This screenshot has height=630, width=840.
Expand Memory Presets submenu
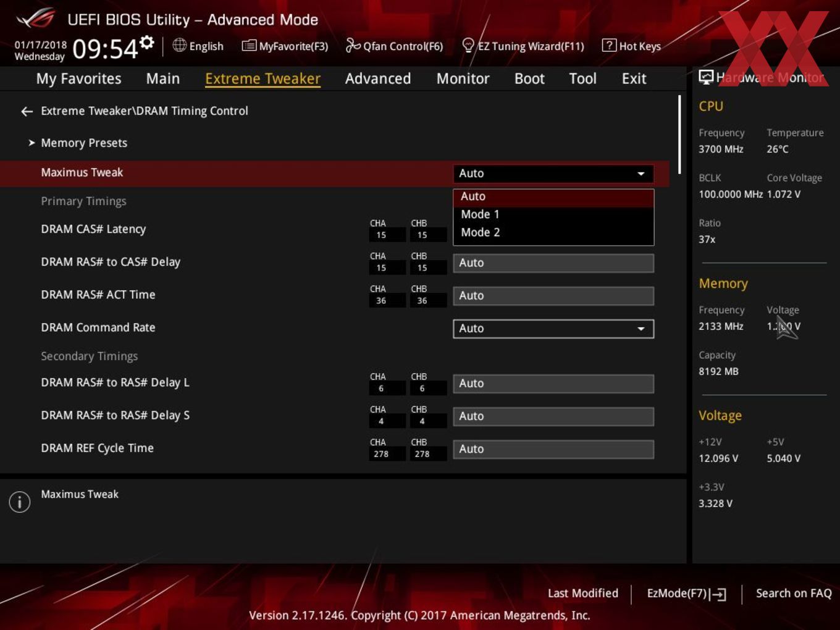[x=84, y=143]
